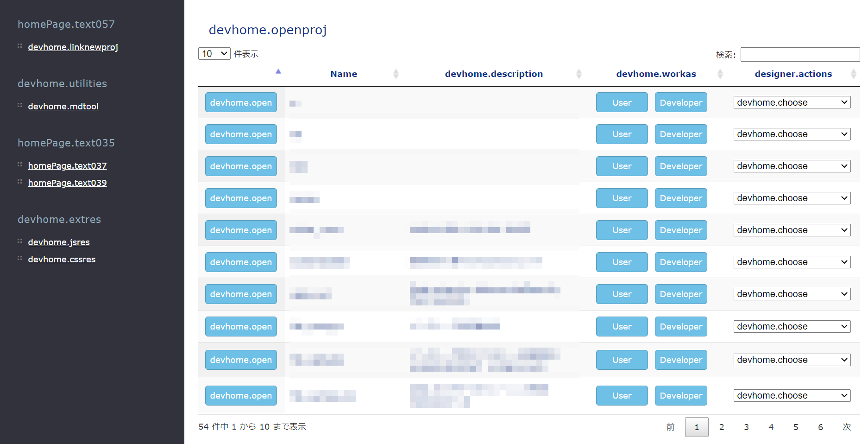Expand devhome.choose dropdown in first row
Viewport: 868px width, 444px height.
[792, 102]
